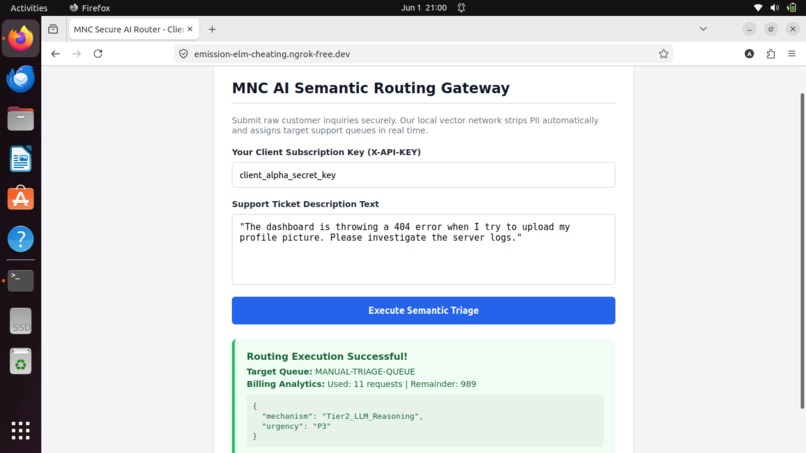The image size is (806, 453).
Task: Focus the Client Subscription Key field
Action: [423, 175]
